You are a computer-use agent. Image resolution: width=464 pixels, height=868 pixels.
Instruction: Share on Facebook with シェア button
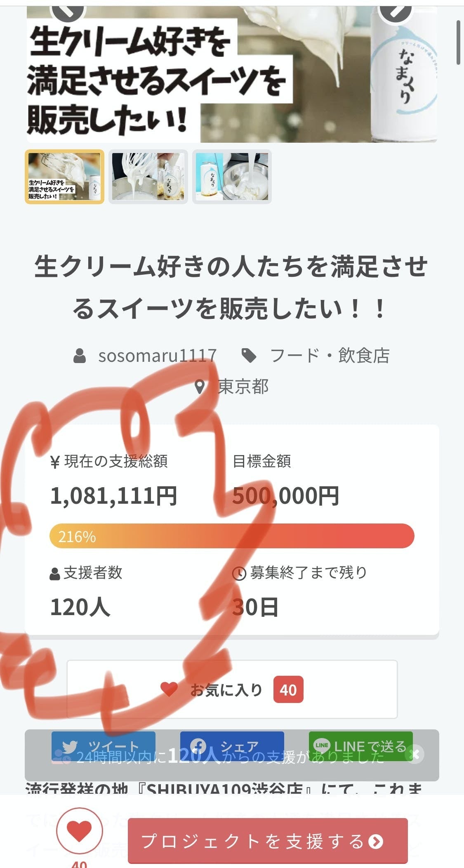[232, 746]
